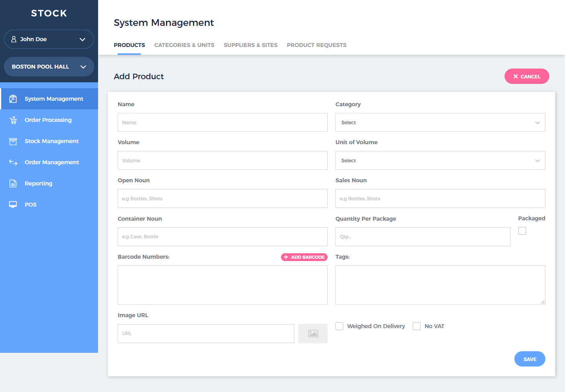Click the image preview placeholder icon
Viewport: 565px width, 392px height.
313,334
